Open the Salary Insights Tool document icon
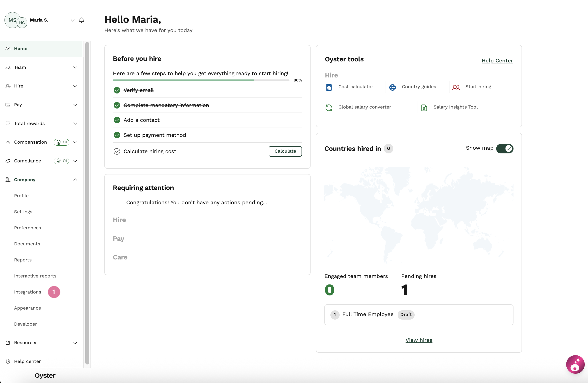This screenshot has width=588, height=383. click(424, 108)
